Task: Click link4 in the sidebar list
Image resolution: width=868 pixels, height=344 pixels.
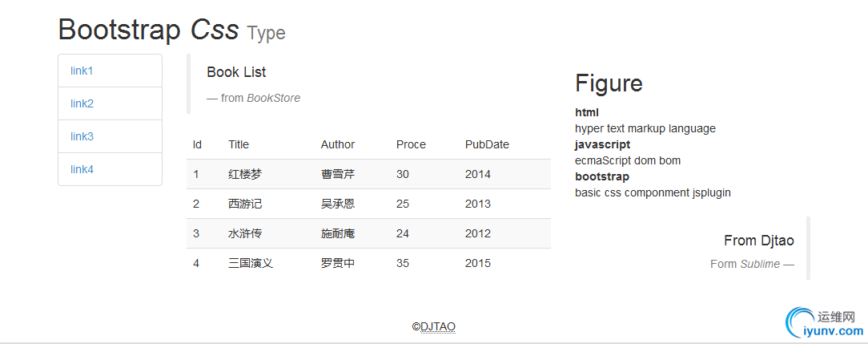Action: pos(82,169)
